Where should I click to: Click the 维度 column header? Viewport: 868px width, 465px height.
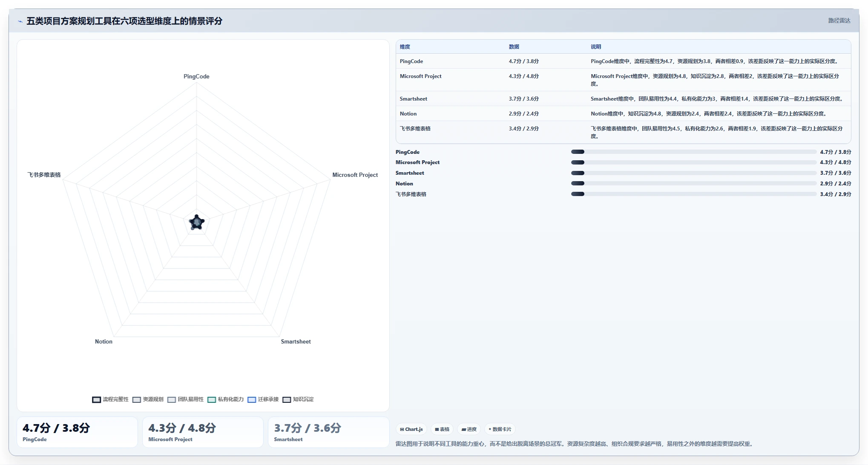click(x=405, y=47)
